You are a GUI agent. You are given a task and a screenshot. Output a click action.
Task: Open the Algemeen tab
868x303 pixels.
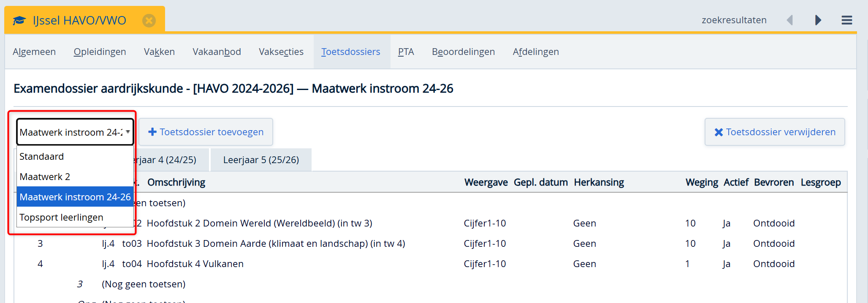pyautogui.click(x=34, y=52)
